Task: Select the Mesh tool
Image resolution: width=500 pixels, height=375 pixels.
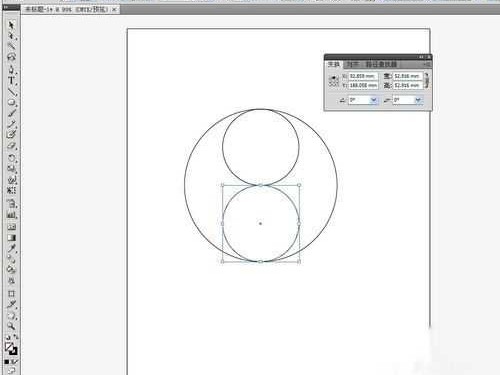Action: 11,227
